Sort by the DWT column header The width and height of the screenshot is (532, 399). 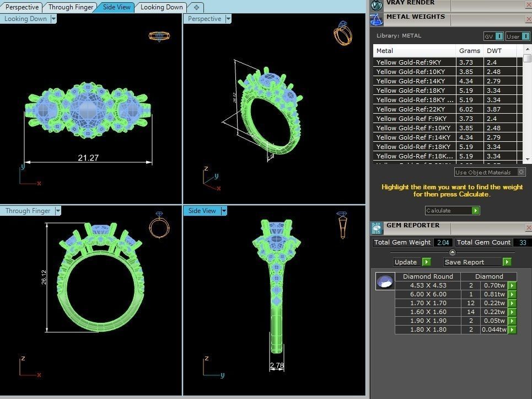pyautogui.click(x=500, y=51)
